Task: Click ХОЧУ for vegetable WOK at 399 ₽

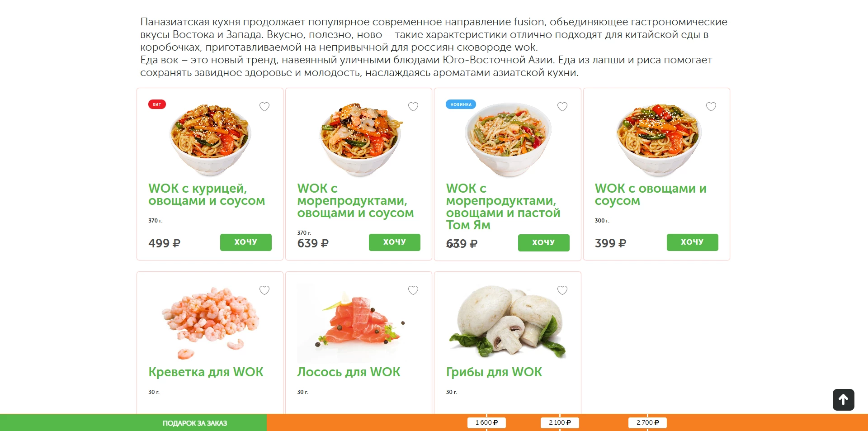Action: [693, 242]
